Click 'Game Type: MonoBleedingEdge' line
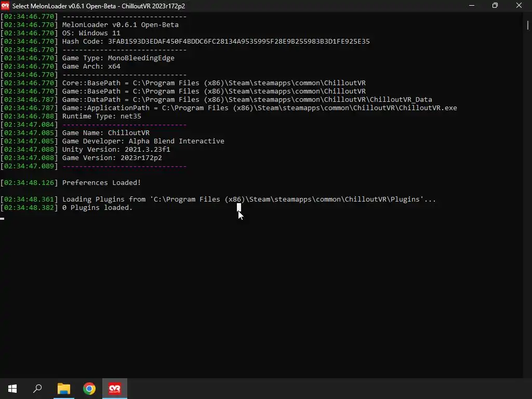Image resolution: width=532 pixels, height=399 pixels. tap(118, 58)
